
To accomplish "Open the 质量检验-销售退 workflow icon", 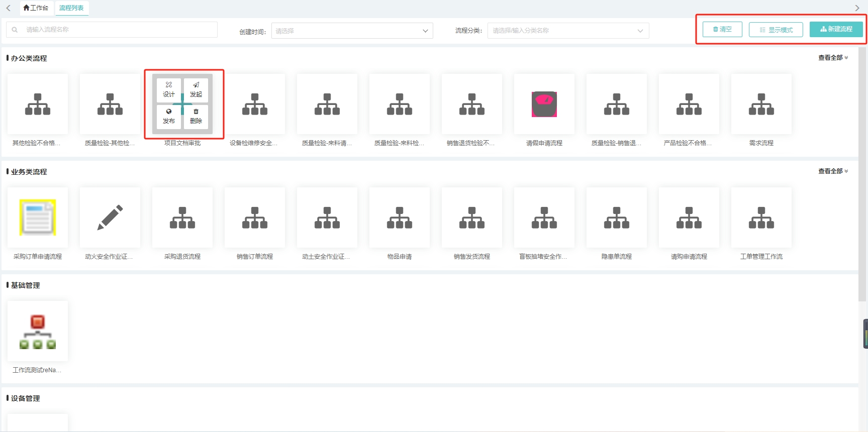I will pyautogui.click(x=617, y=104).
